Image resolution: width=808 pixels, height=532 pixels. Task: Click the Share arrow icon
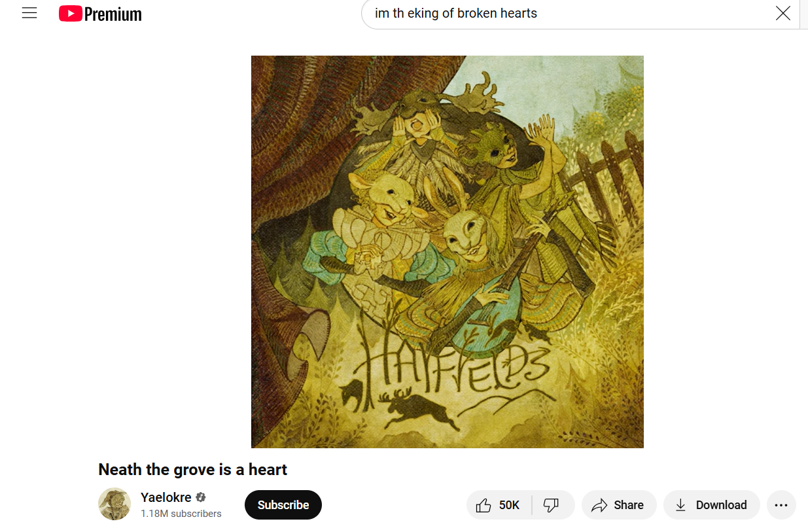click(x=599, y=505)
